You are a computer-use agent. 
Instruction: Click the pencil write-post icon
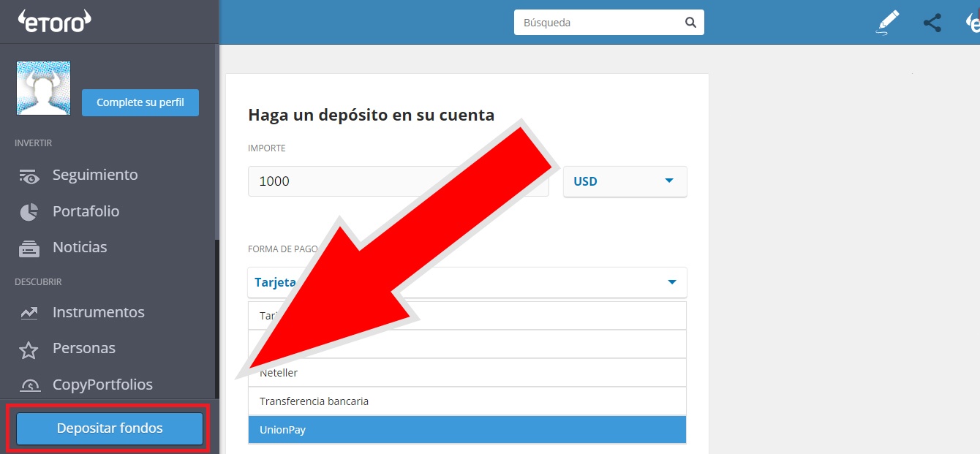(x=887, y=23)
